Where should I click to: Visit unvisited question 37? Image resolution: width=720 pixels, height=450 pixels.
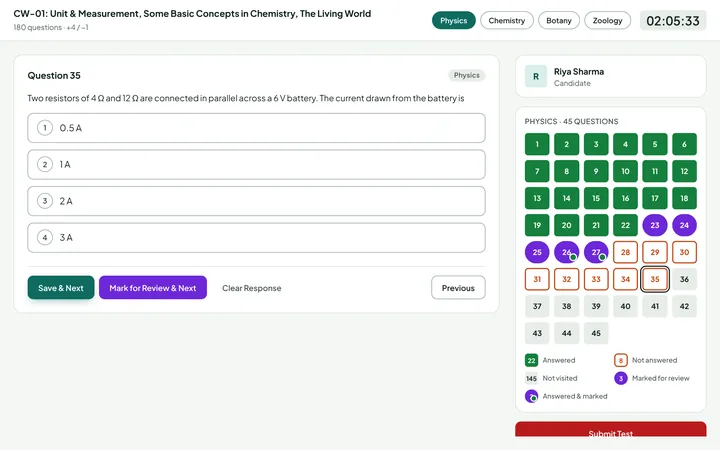tap(537, 306)
